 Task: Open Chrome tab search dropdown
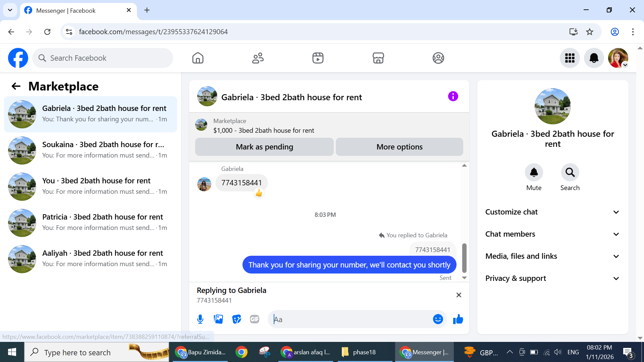pyautogui.click(x=10, y=10)
